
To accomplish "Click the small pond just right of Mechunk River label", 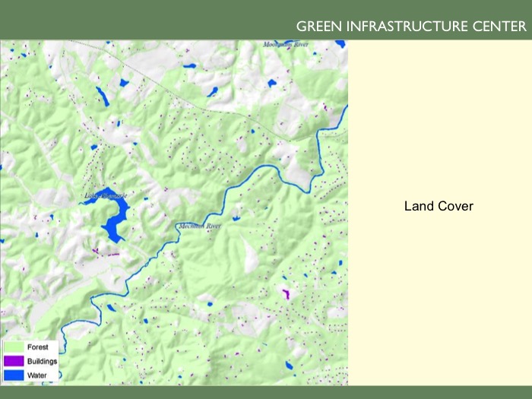I will point(236,219).
